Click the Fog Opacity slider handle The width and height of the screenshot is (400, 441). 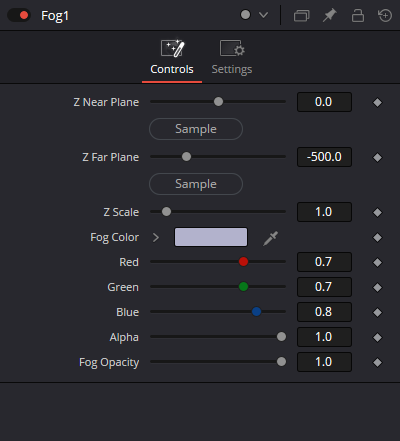coord(281,362)
